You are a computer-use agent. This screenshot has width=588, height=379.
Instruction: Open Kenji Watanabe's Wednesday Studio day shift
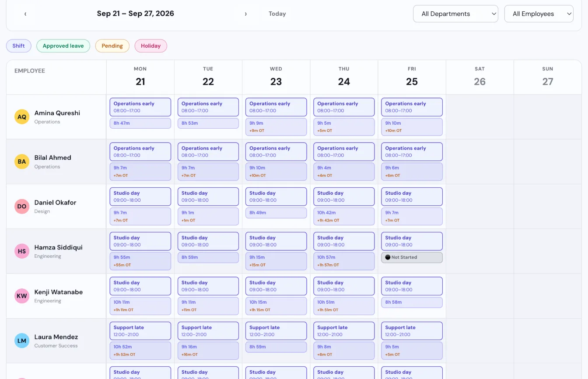(276, 286)
